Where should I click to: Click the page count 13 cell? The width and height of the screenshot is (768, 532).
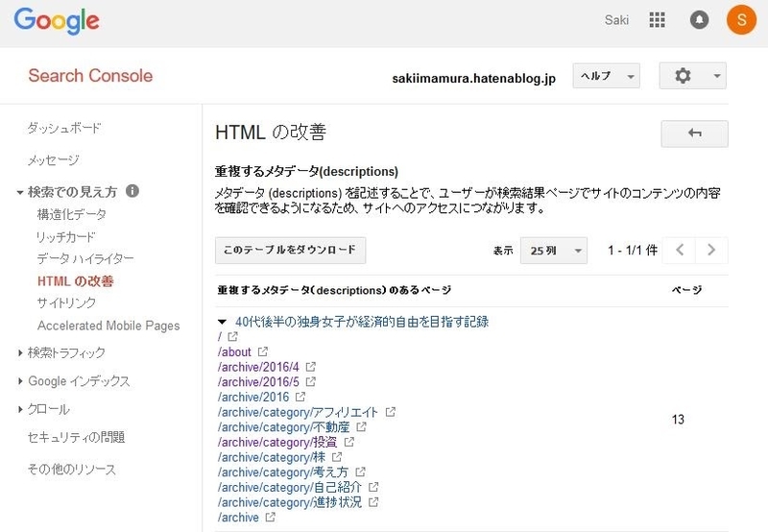pyautogui.click(x=678, y=420)
